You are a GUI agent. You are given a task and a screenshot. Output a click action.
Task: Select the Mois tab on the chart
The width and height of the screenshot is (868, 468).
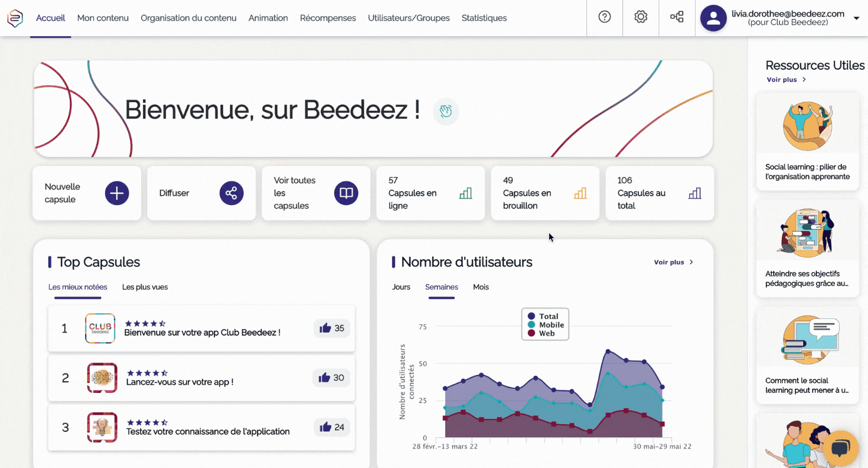point(481,287)
